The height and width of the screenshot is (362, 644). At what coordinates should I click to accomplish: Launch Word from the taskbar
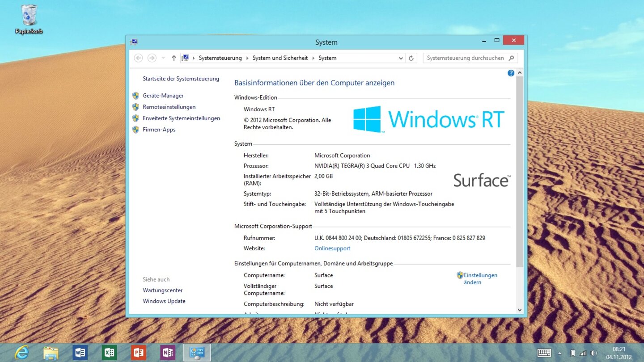80,353
